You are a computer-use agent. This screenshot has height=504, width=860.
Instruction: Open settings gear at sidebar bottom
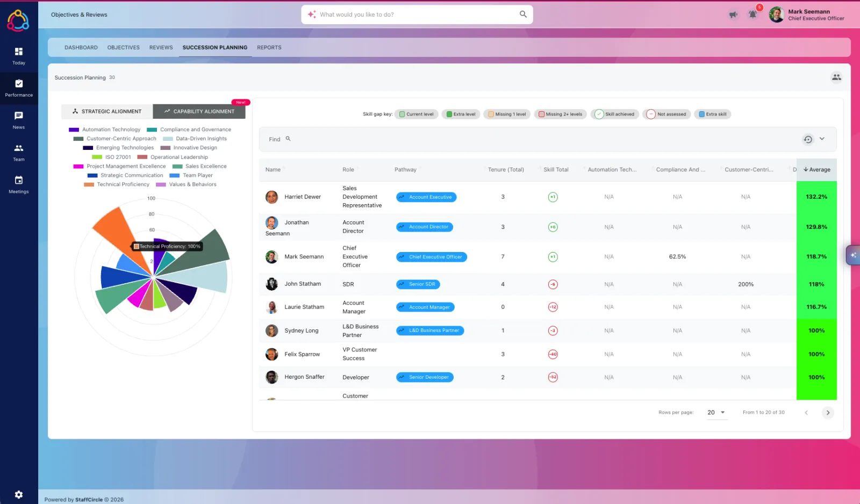pos(19,494)
